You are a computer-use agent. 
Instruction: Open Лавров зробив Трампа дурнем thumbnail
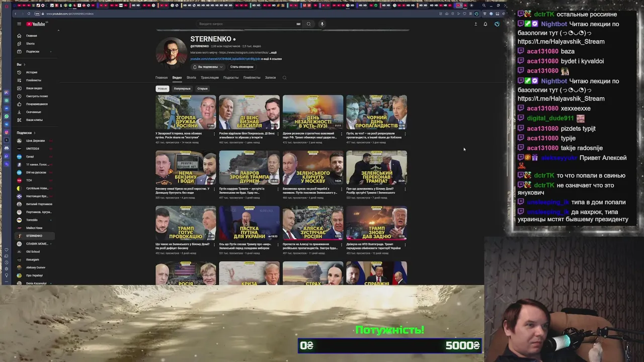click(x=249, y=167)
